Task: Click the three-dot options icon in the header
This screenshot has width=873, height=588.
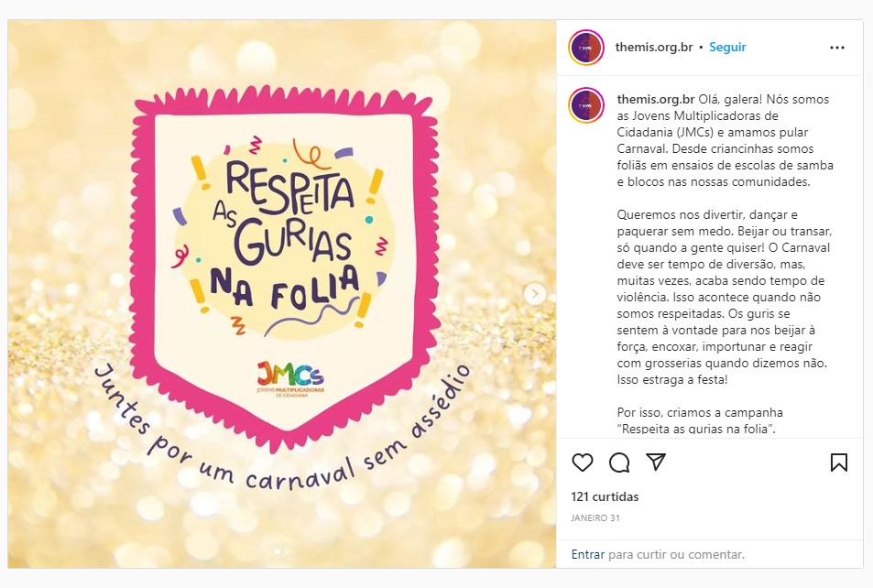Action: coord(835,46)
